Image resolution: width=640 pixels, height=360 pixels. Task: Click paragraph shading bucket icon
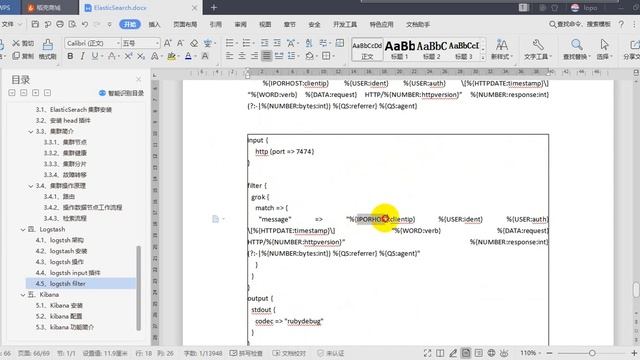coord(310,56)
